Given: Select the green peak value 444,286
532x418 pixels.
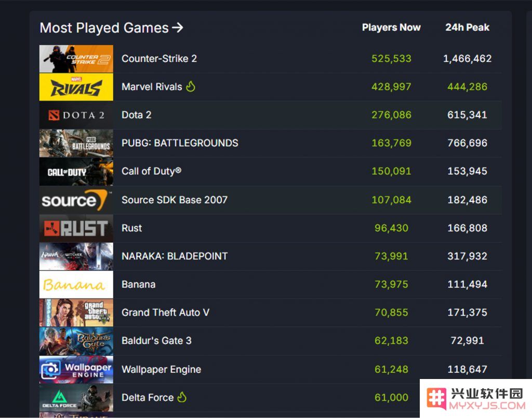Looking at the screenshot, I should 467,87.
